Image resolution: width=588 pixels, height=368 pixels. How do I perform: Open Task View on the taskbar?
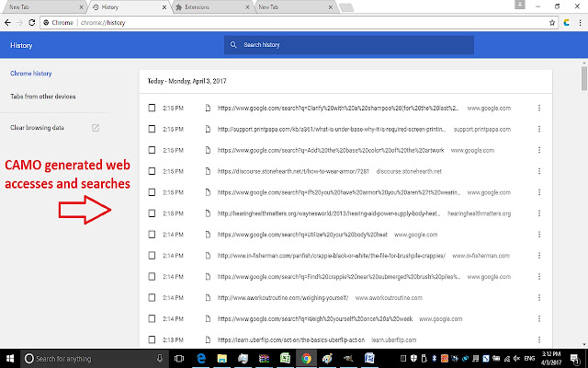click(179, 358)
